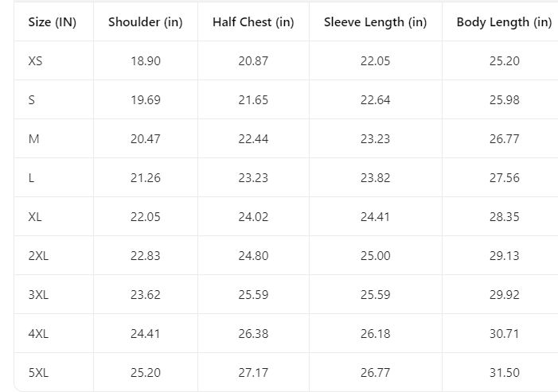
Task: Click the XS size row label
Action: click(35, 61)
